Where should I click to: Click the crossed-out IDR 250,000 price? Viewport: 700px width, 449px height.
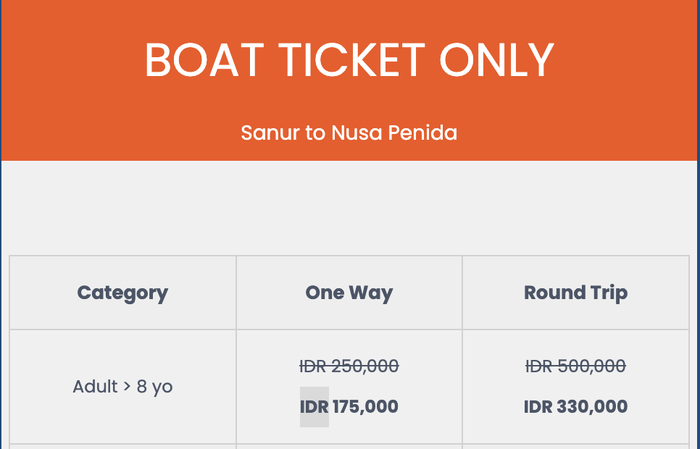coord(349,367)
